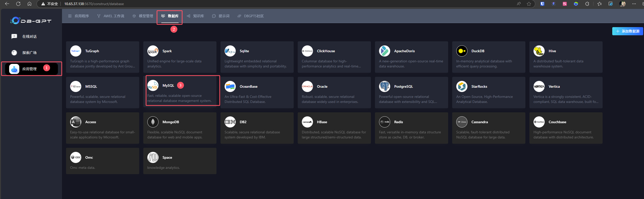Viewport: 644px width, 199px height.
Task: Click the Couchbase card description text
Action: [563, 135]
